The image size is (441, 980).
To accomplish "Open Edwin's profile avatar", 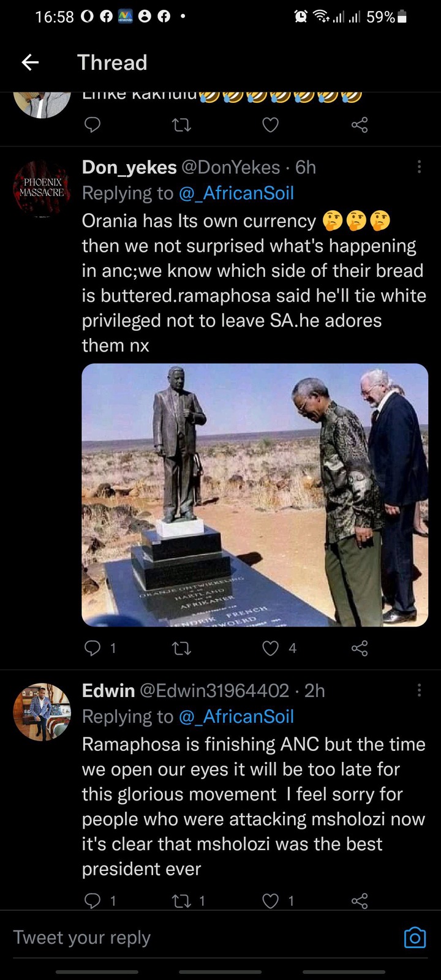I will coord(42,712).
